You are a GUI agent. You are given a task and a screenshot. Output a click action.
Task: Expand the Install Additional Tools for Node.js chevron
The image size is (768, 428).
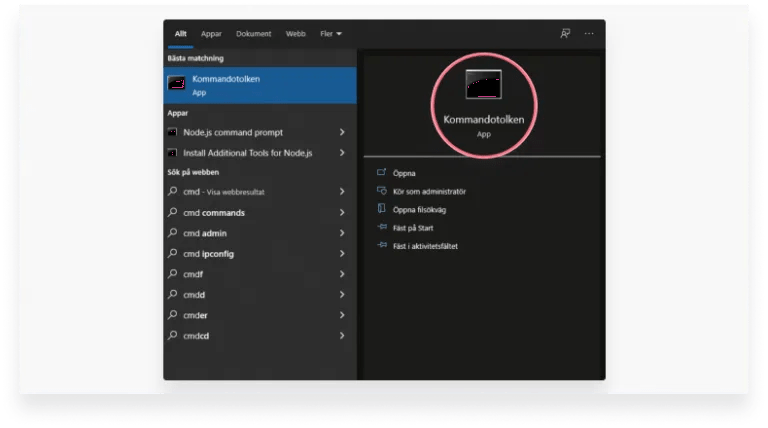tap(342, 153)
